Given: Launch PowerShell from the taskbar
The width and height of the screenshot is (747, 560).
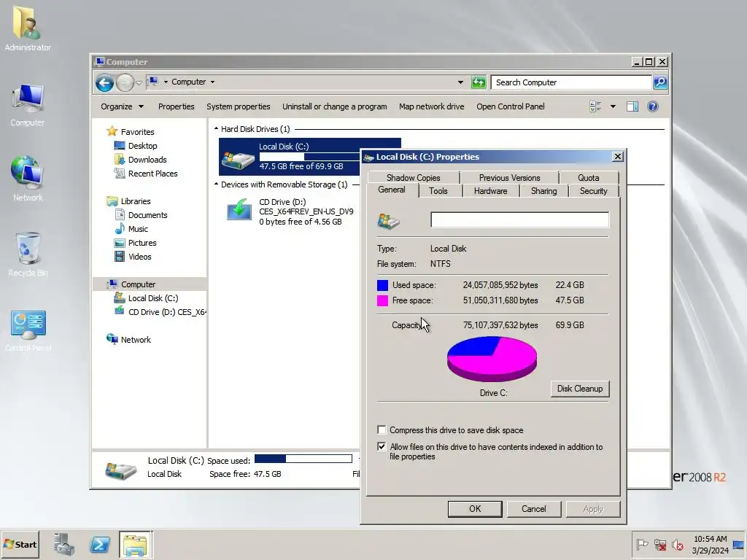Looking at the screenshot, I should pyautogui.click(x=99, y=544).
